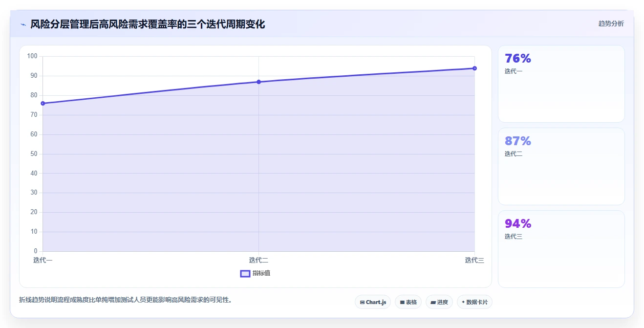Click the 趋势分析 label in header
Viewport: 644px width, 328px height.
click(611, 23)
